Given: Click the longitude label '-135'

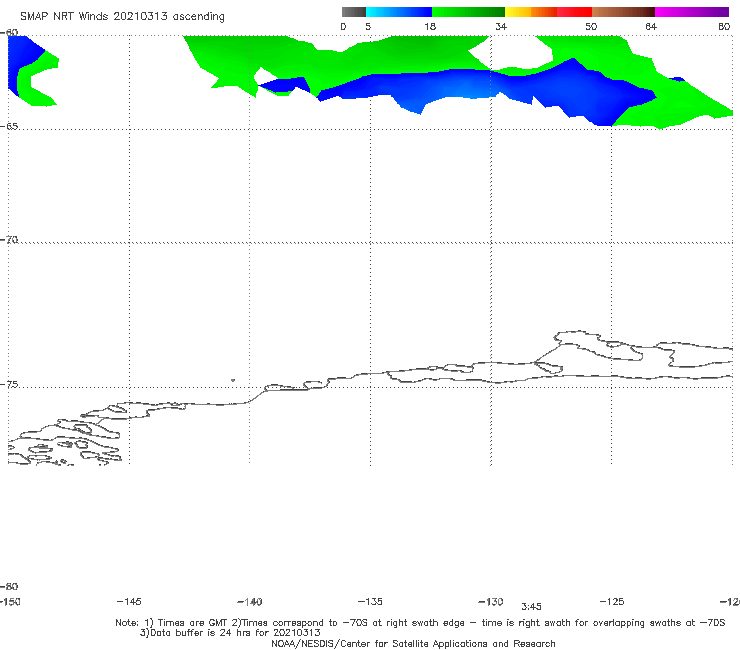Looking at the screenshot, I should click(x=370, y=602).
